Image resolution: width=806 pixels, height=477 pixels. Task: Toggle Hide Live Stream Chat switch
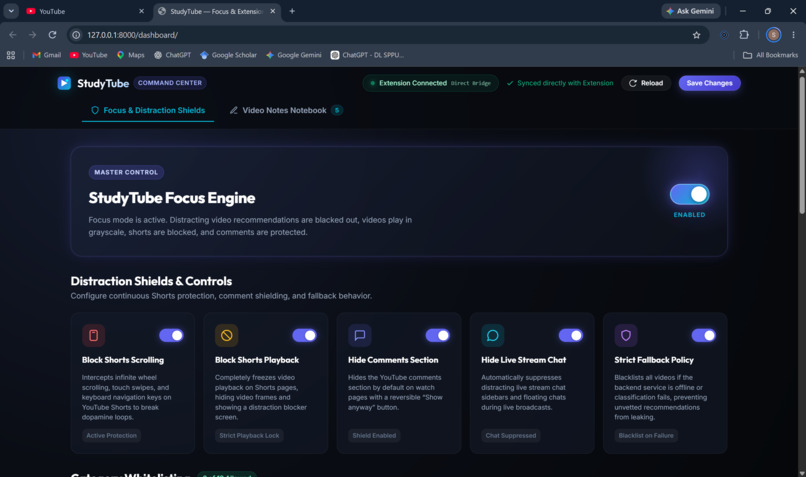[571, 336]
